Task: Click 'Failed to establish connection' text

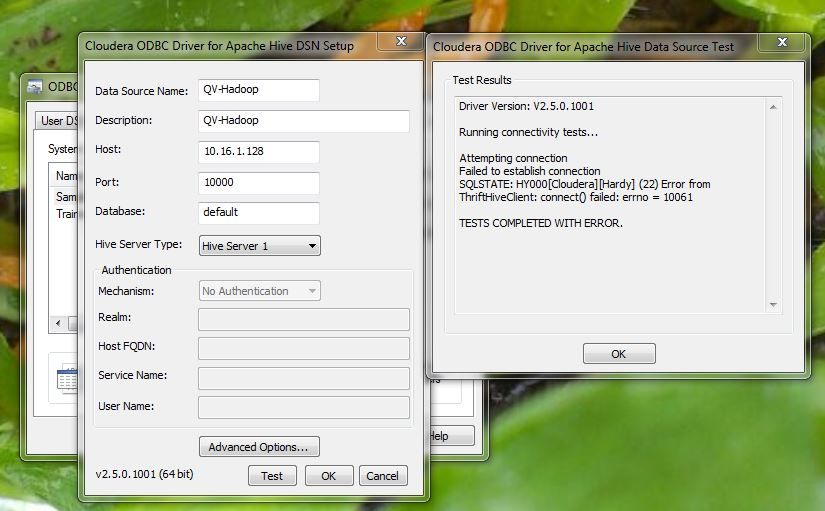Action: pos(529,171)
